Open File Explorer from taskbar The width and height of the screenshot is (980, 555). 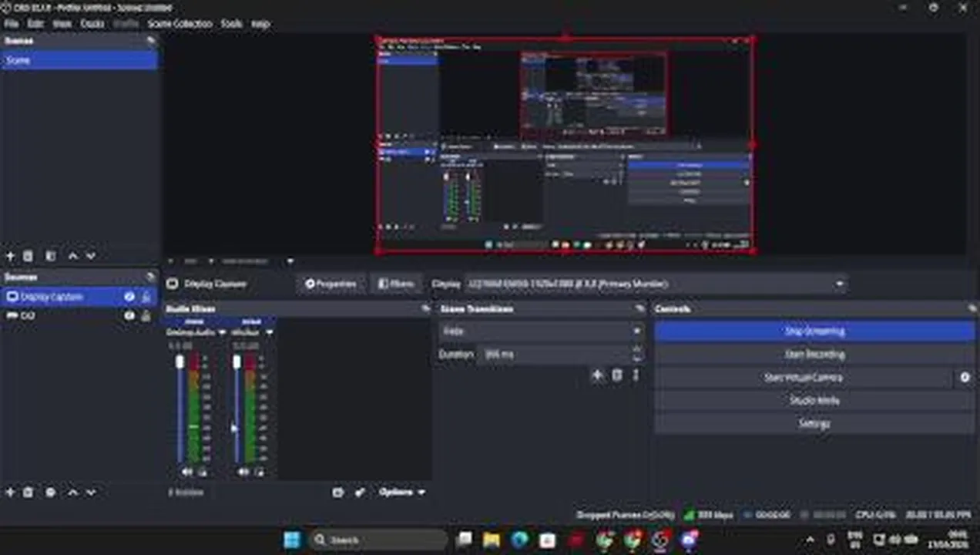click(x=491, y=540)
